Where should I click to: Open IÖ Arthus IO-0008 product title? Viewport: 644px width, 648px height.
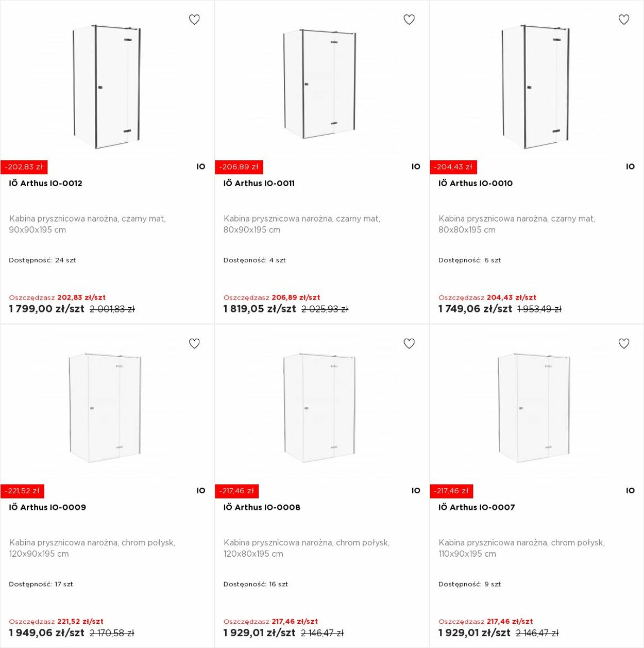[x=262, y=507]
